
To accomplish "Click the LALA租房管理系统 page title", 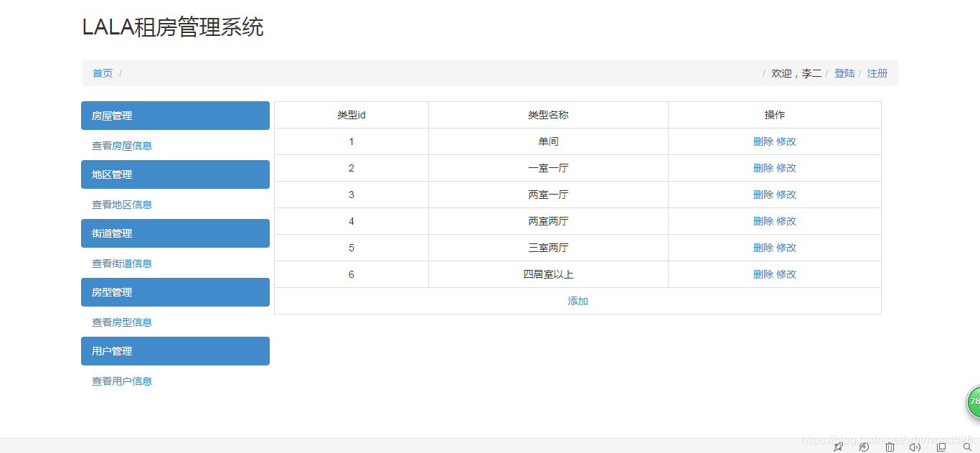I will (173, 27).
